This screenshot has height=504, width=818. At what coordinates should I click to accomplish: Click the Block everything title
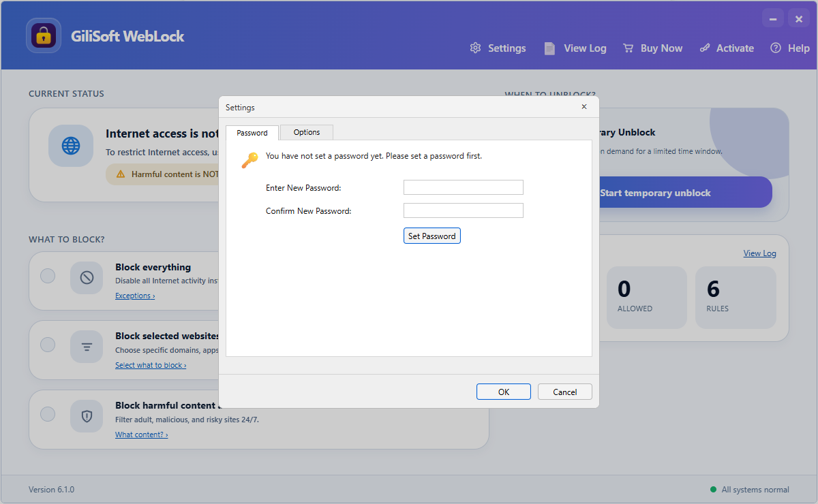pyautogui.click(x=153, y=268)
